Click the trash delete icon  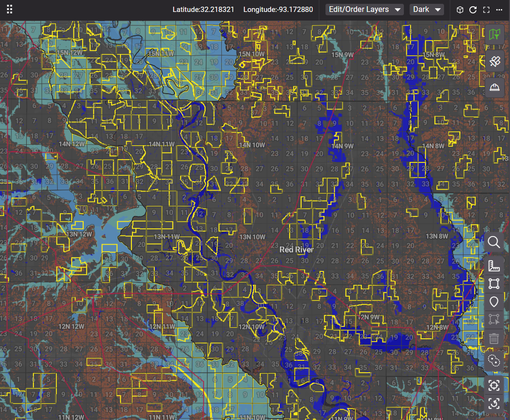tap(494, 339)
